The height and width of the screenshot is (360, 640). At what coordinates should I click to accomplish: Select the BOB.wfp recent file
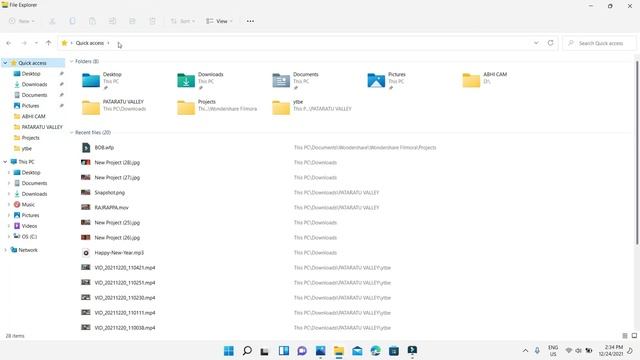[104, 147]
